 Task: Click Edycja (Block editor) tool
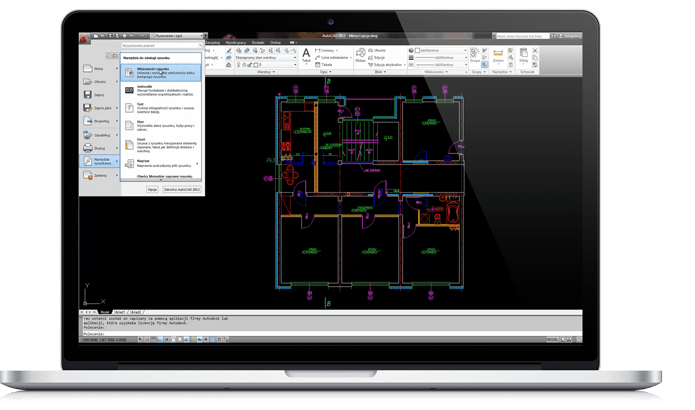tap(377, 58)
